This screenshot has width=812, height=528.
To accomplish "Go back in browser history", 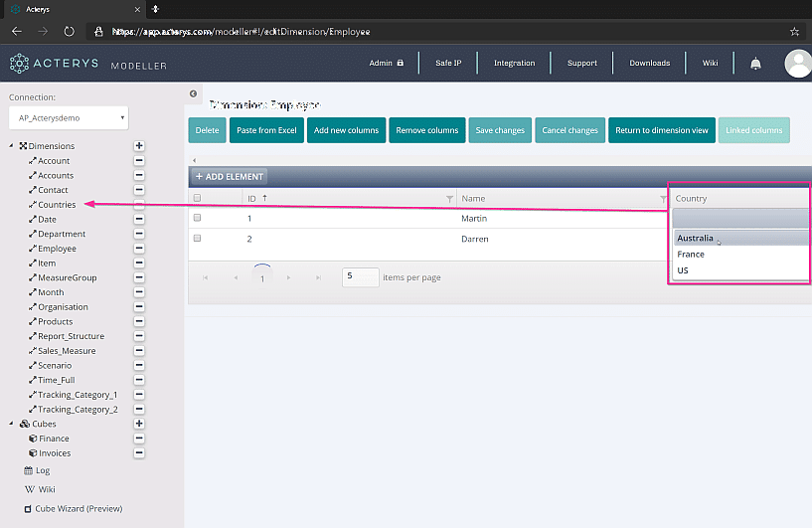I will [17, 32].
